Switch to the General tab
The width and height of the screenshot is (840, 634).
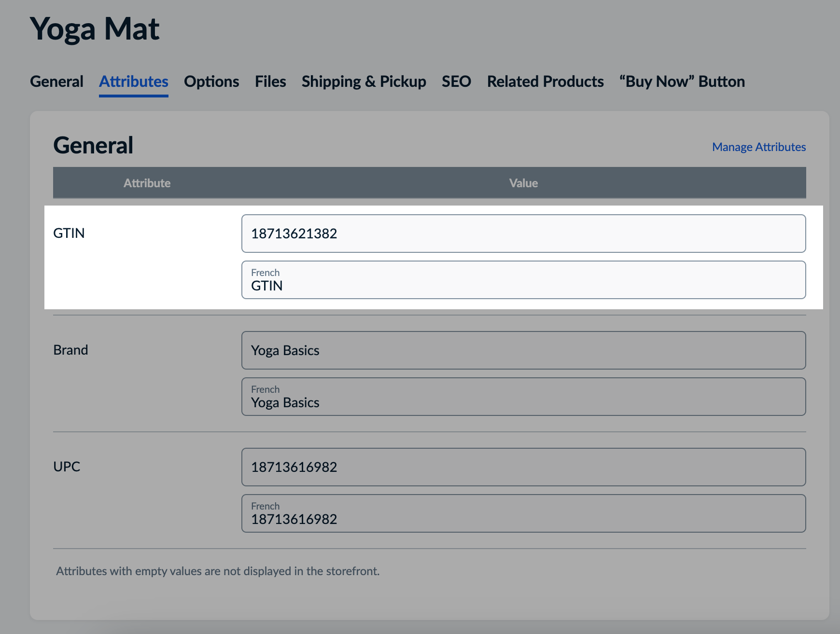point(56,82)
